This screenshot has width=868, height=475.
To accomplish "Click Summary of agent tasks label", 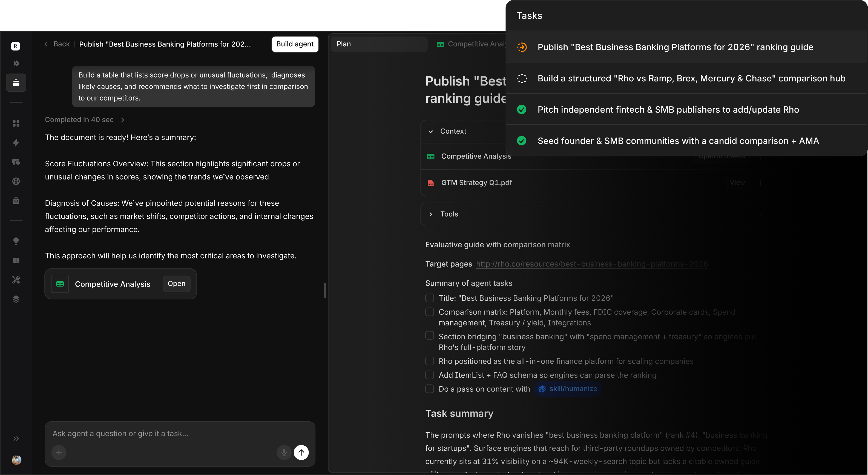I will click(469, 283).
